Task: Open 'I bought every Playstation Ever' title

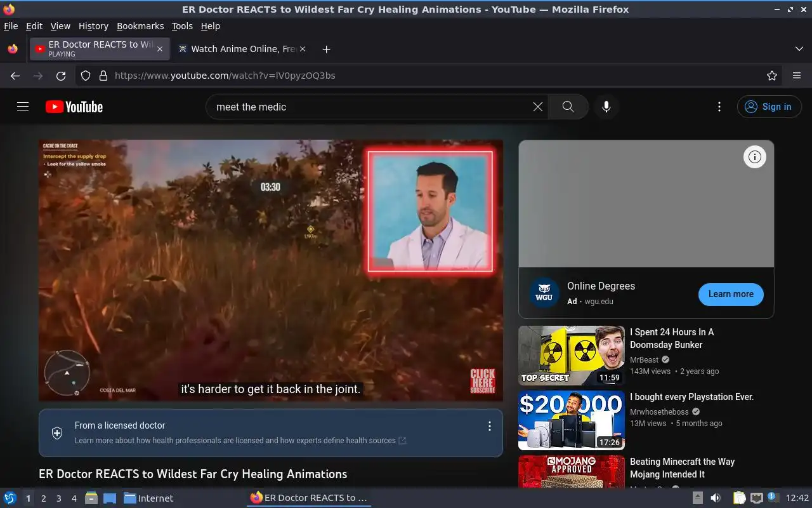Action: (691, 397)
